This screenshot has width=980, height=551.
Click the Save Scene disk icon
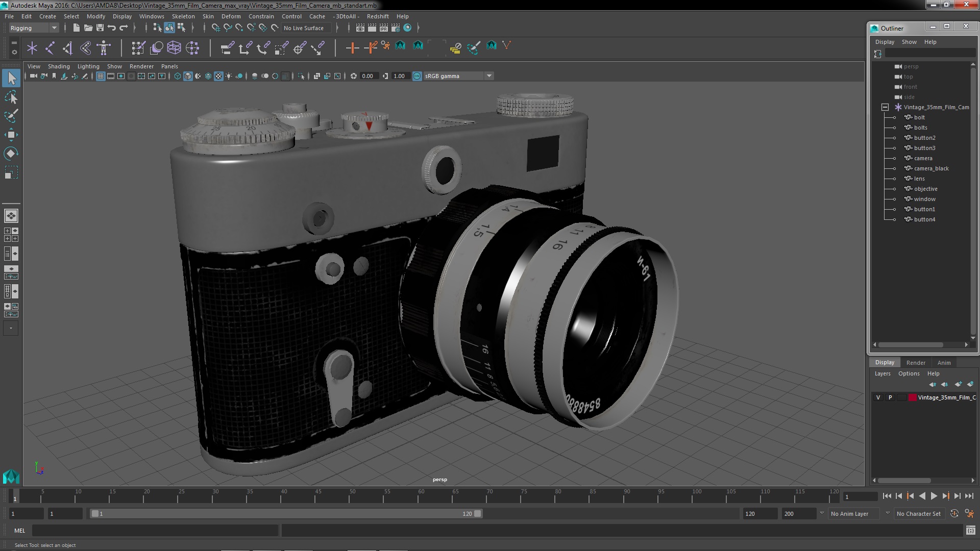click(x=100, y=28)
